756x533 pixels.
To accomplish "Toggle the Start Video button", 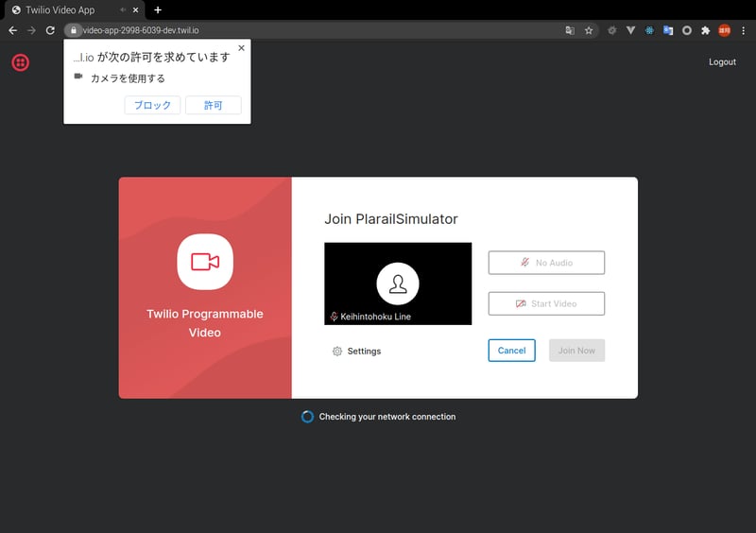I will tap(546, 304).
